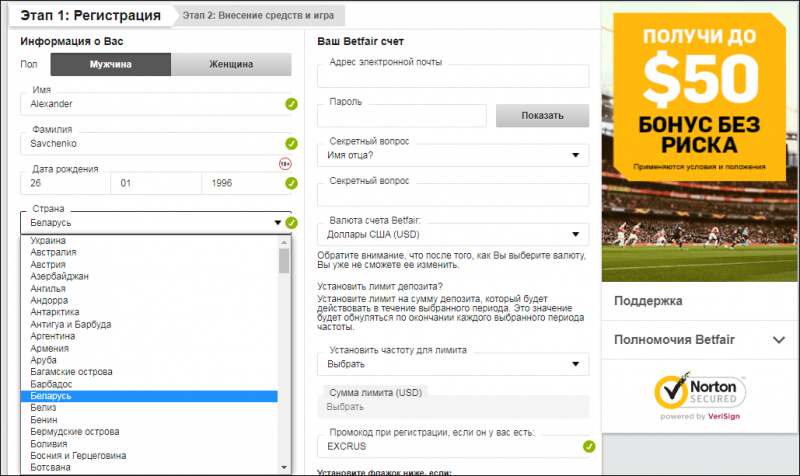Select Антигуа и Барбуда from the list
This screenshot has height=476, width=800.
[149, 324]
